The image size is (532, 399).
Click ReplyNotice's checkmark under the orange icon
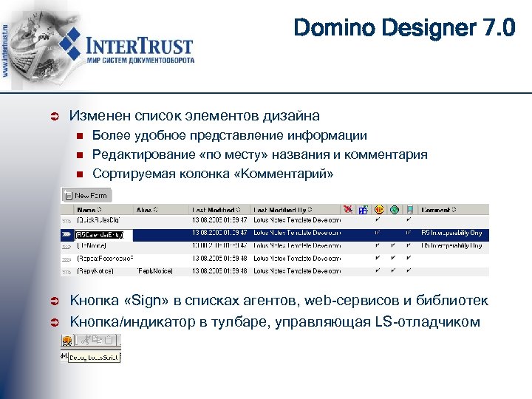(x=378, y=270)
